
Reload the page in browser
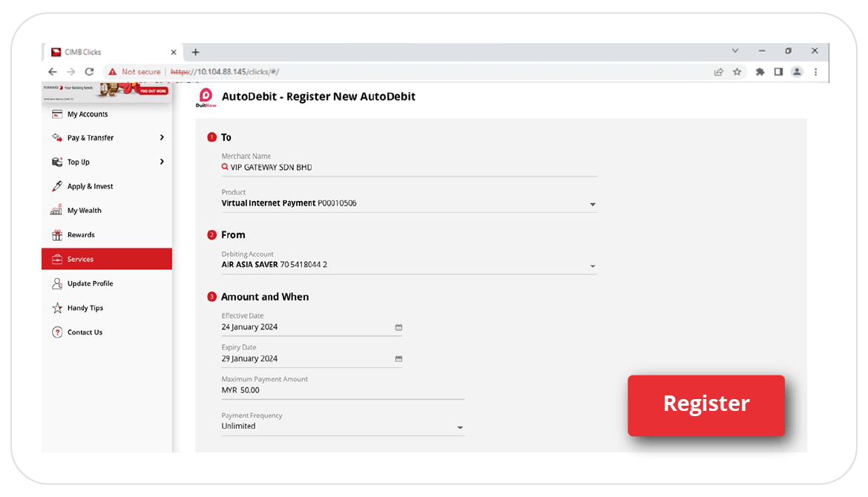coord(89,72)
